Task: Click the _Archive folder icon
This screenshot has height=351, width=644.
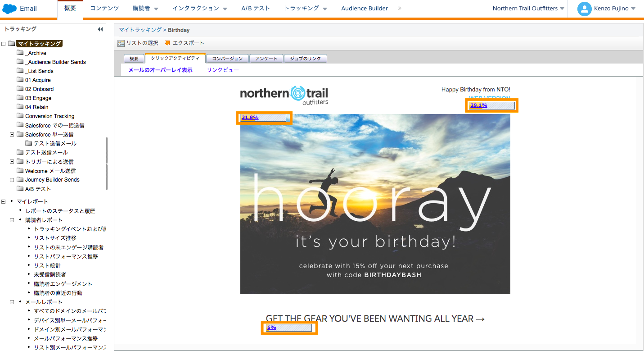Action: click(x=20, y=53)
